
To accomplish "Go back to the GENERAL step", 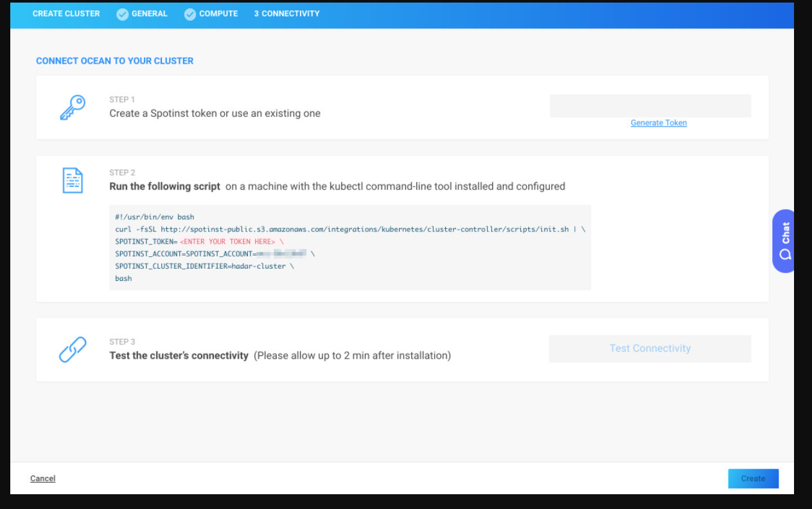I will tap(149, 13).
